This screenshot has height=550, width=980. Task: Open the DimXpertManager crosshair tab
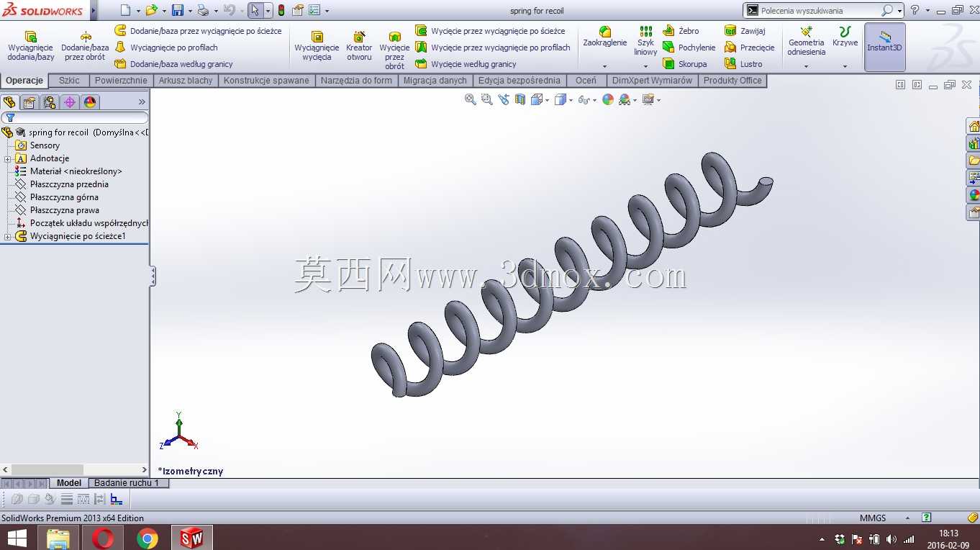tap(70, 102)
